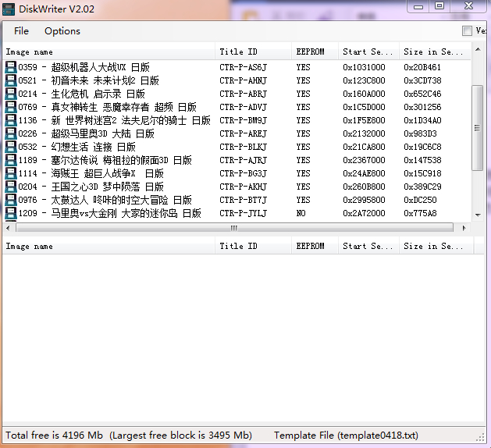Click Title ID cell CTR-P-JYLJ

coord(243,213)
